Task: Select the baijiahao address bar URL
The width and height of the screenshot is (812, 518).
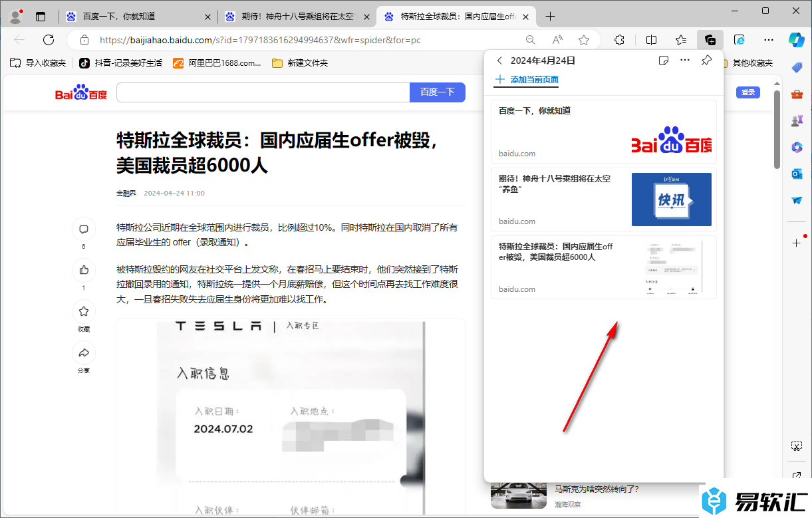Action: point(260,40)
